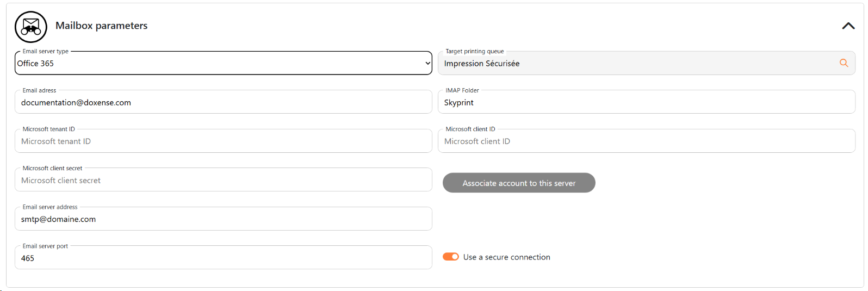868x291 pixels.
Task: Focus the Microsoft client secret field
Action: tap(223, 181)
